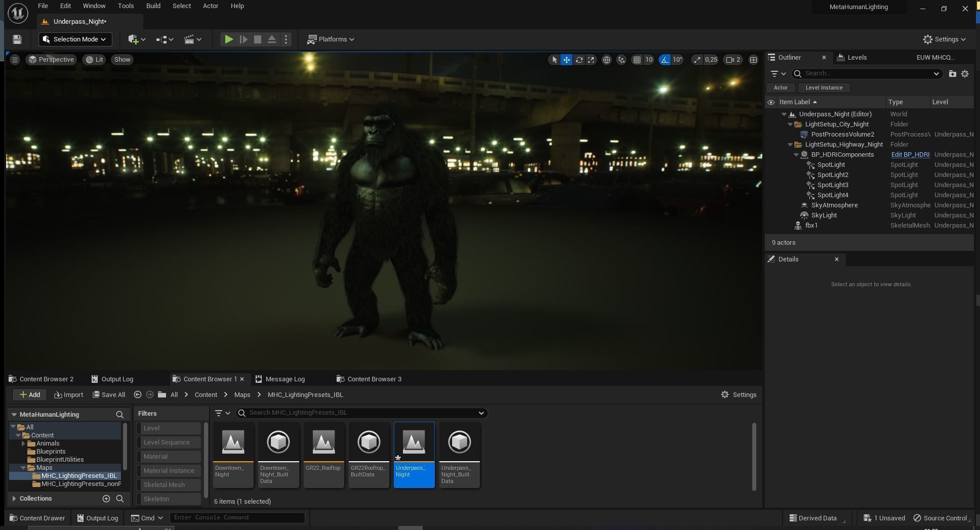Save the current level with the disk icon
The height and width of the screenshot is (530, 980).
pos(17,39)
